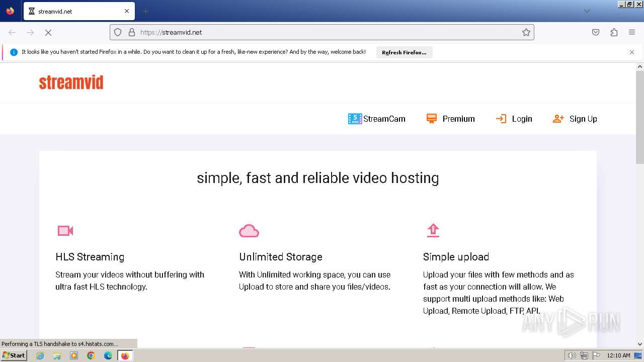Click the Unlimited Storage cloud icon
Image resolution: width=644 pixels, height=362 pixels.
pos(249,231)
